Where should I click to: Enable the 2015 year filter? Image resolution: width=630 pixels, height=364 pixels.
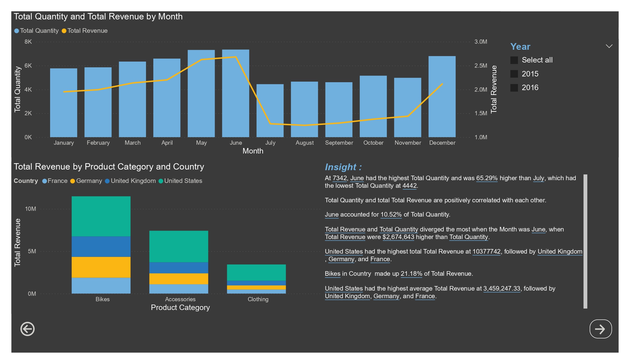coord(514,74)
